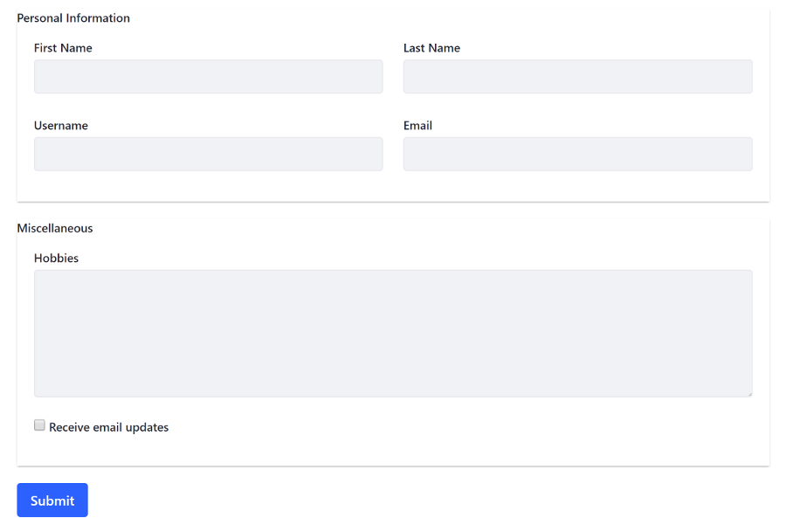Focus the Last Name text box

click(x=577, y=77)
